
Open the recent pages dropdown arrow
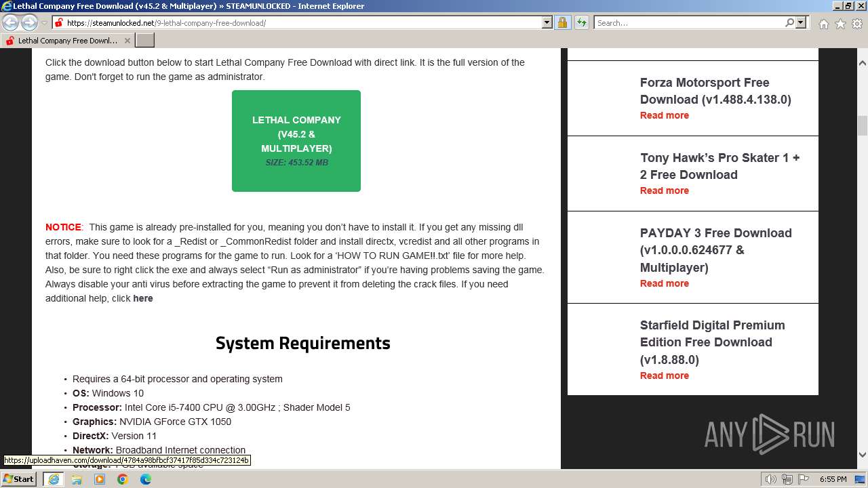point(44,23)
